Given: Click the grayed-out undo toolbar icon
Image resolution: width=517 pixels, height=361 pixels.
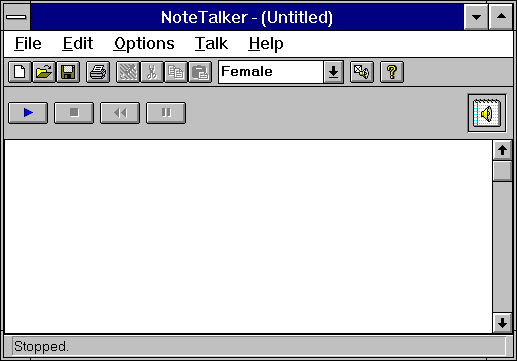Looking at the screenshot, I should click(128, 72).
